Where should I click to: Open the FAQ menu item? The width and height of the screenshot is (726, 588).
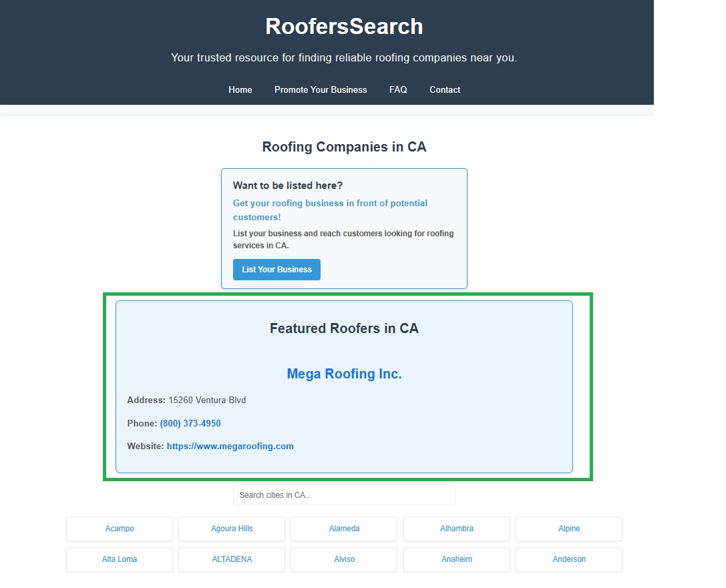coord(398,89)
